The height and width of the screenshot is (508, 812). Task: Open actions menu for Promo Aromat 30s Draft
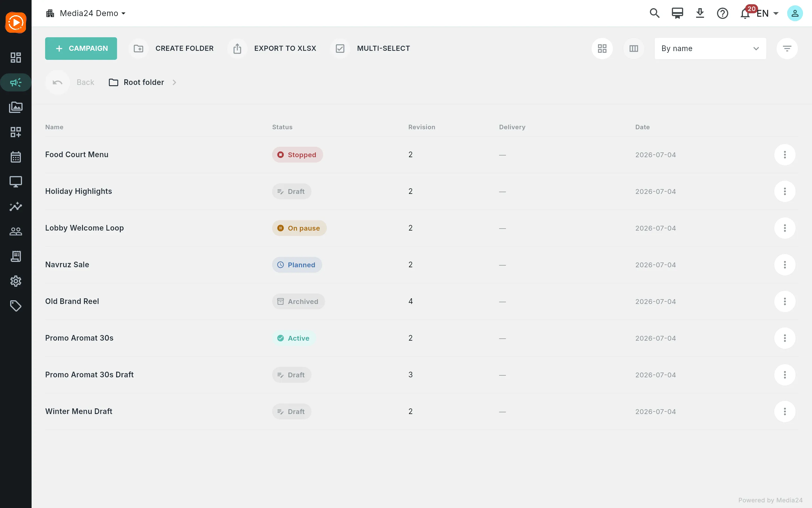[x=785, y=375]
